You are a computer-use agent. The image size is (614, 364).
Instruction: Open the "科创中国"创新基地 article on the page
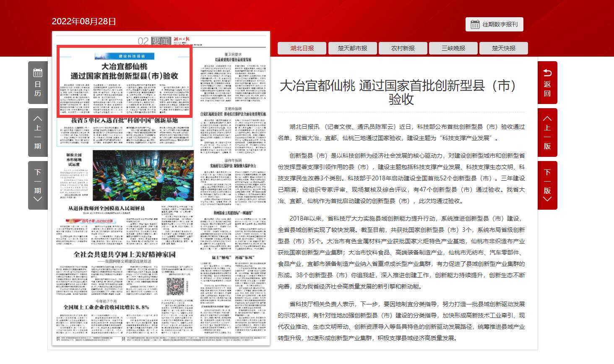click(x=125, y=120)
